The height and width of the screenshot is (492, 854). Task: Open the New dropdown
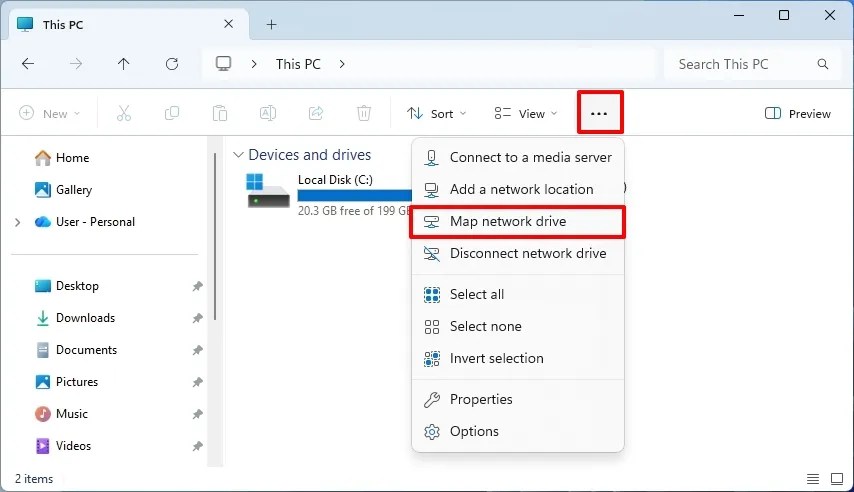(50, 113)
